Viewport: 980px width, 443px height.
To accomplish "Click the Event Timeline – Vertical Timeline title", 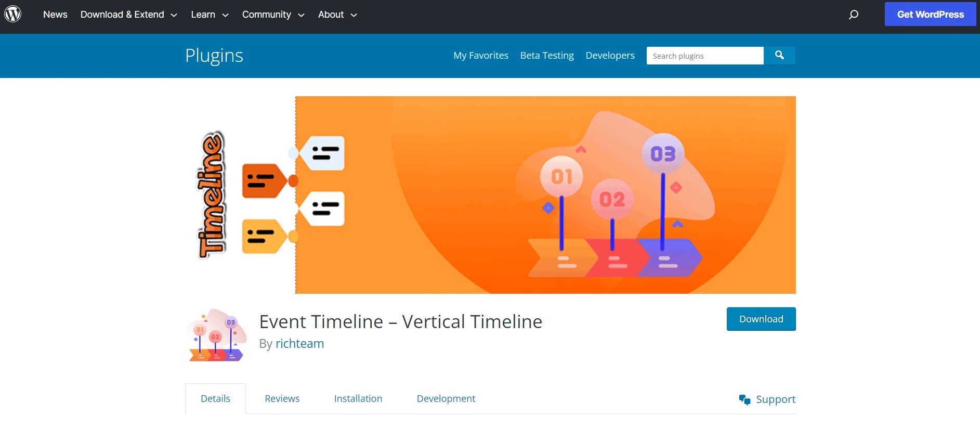I will point(400,321).
